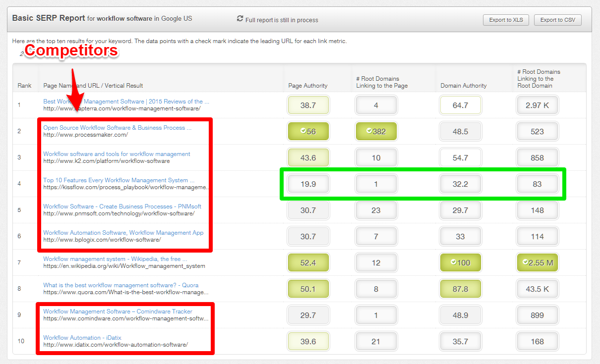
Task: Click the en.wikipedia.org Workflow_management_system URL text
Action: (x=124, y=266)
